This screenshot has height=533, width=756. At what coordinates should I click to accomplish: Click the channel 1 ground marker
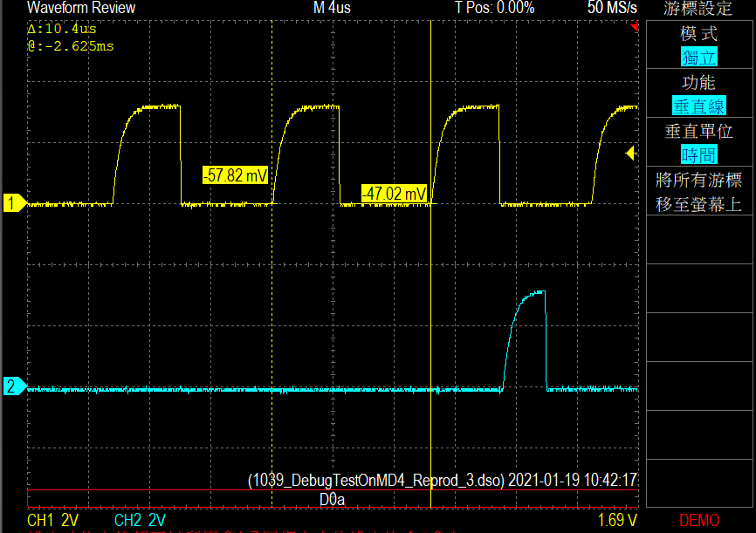pyautogui.click(x=15, y=203)
